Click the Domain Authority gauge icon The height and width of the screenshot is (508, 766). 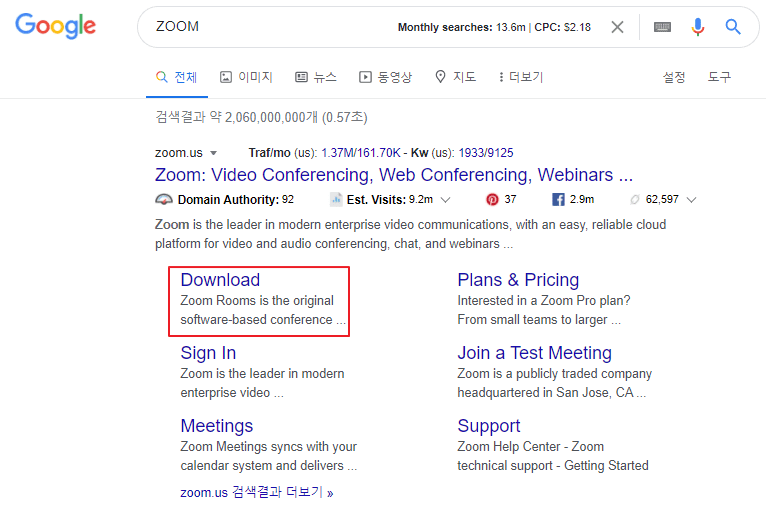[164, 199]
